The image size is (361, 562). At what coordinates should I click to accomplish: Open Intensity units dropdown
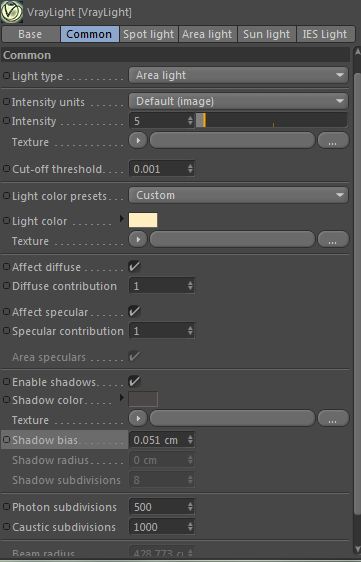(x=238, y=101)
